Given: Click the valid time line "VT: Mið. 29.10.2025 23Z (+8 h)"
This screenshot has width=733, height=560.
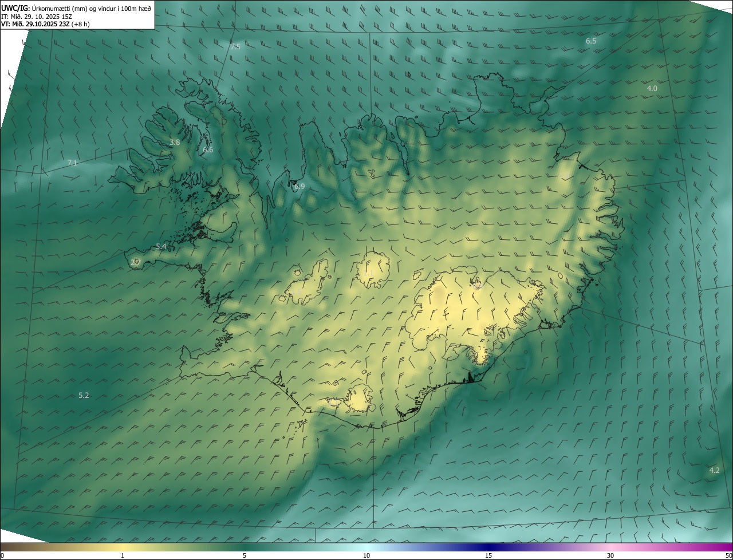Looking at the screenshot, I should 45,24.
